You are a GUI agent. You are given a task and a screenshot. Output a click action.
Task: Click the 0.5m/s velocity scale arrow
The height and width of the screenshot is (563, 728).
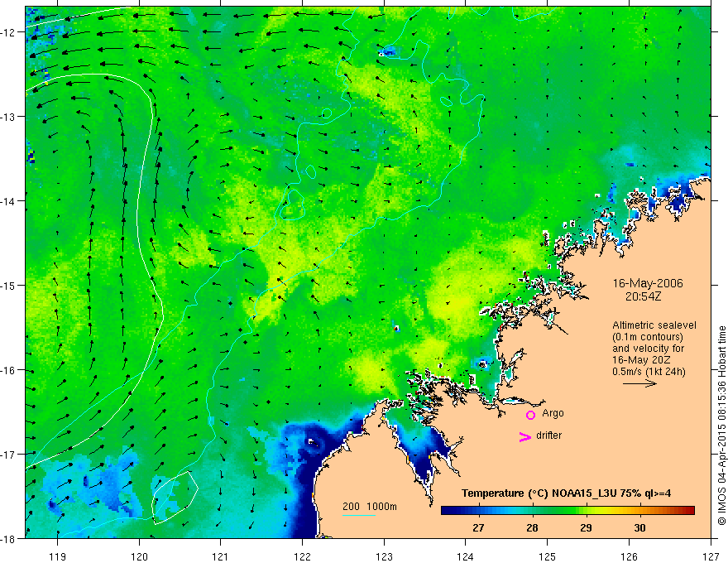point(639,383)
